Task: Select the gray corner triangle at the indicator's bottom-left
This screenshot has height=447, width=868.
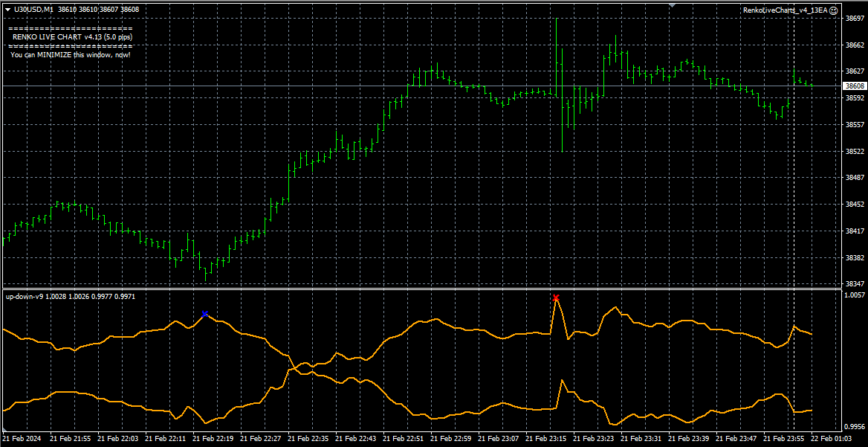Action: pyautogui.click(x=5, y=429)
